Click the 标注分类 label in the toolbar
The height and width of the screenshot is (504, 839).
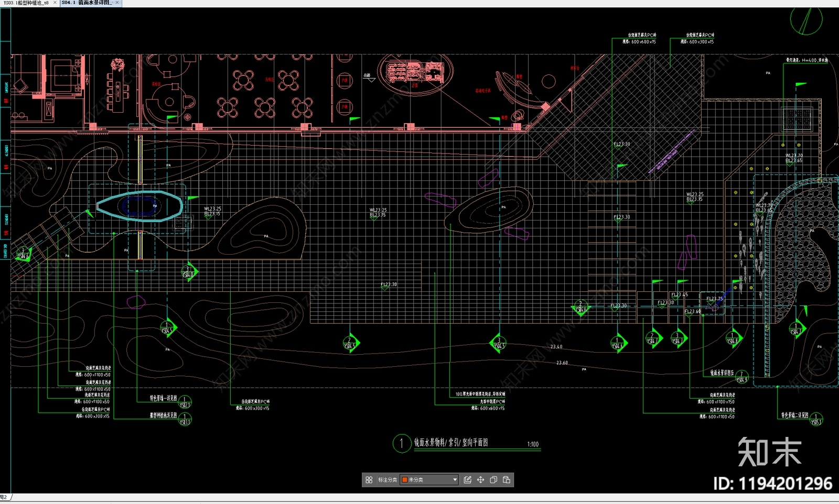pyautogui.click(x=388, y=480)
